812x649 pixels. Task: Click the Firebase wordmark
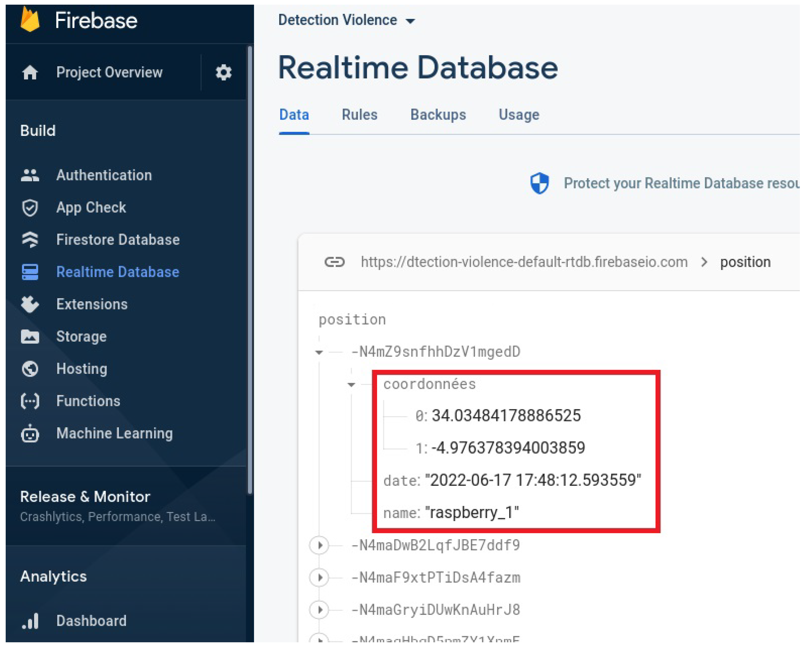click(96, 20)
